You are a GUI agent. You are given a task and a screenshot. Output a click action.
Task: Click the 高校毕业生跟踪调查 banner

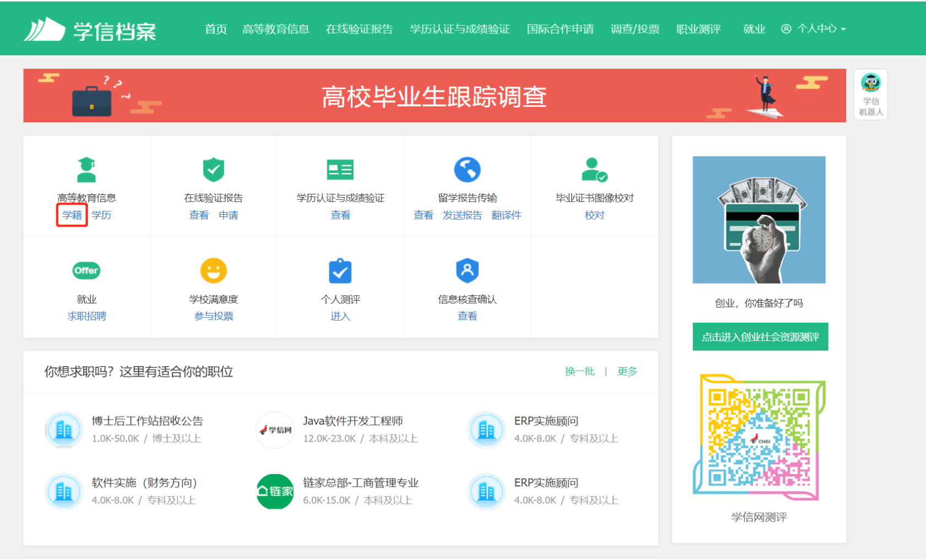click(434, 96)
